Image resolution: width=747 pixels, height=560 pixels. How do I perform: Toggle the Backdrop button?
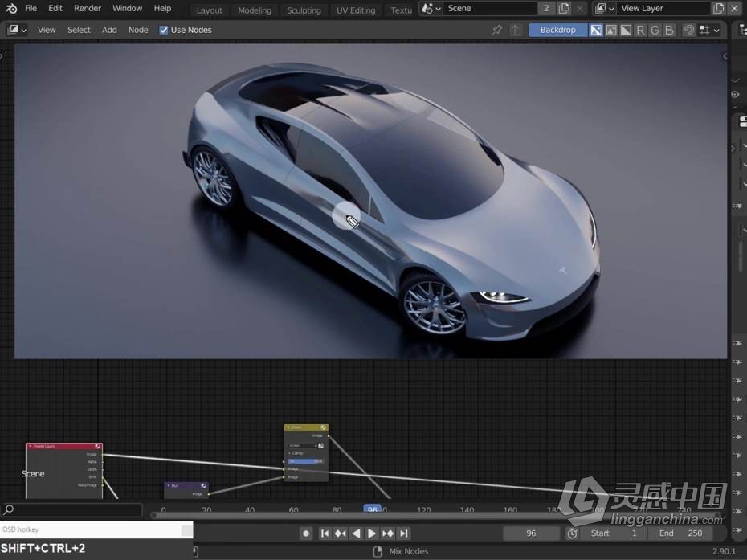558,30
